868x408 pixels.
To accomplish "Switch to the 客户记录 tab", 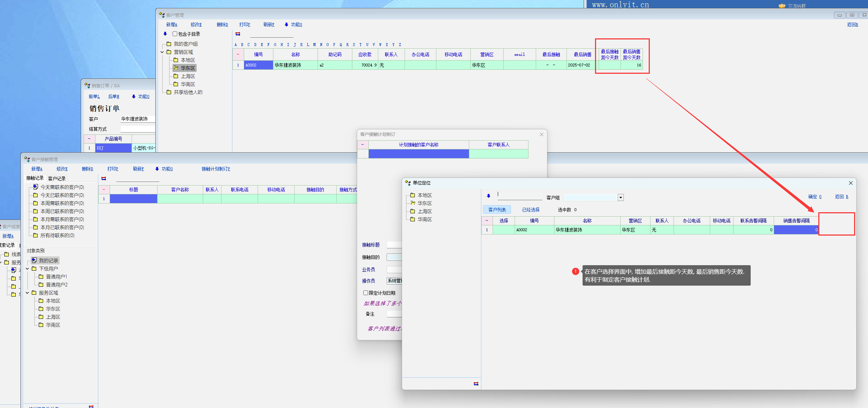I will pos(57,178).
